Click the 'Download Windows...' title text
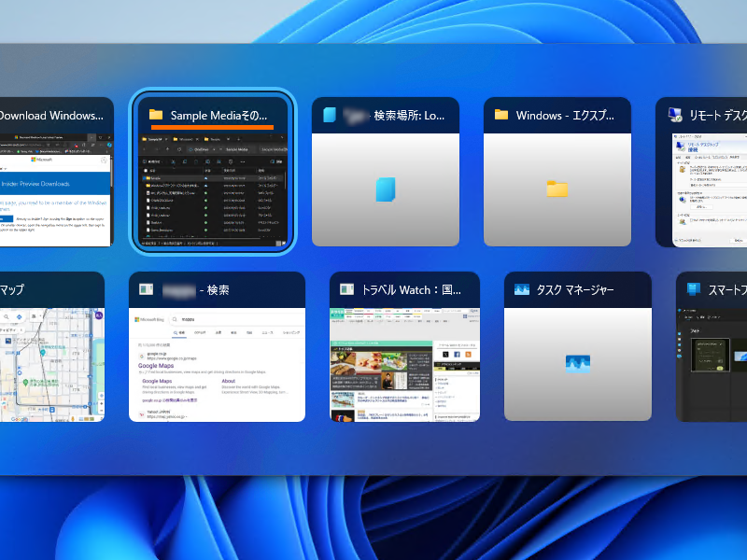This screenshot has height=560, width=747. 51,115
